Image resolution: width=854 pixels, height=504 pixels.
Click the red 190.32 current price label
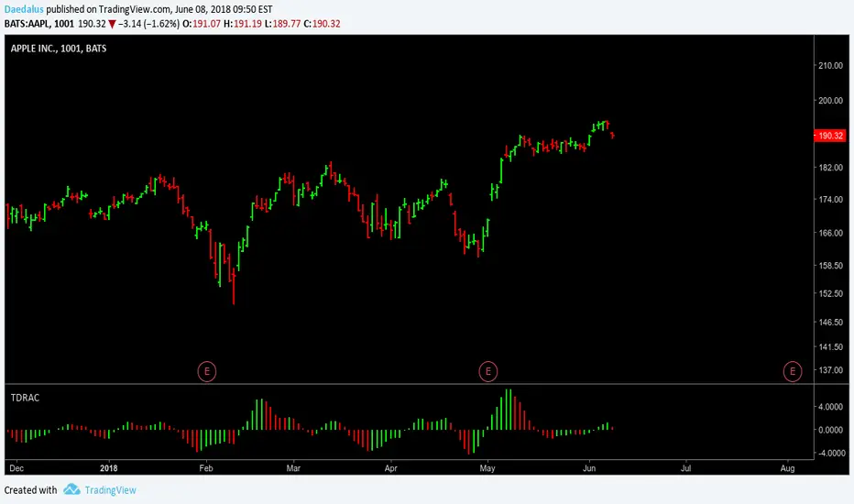[x=829, y=136]
